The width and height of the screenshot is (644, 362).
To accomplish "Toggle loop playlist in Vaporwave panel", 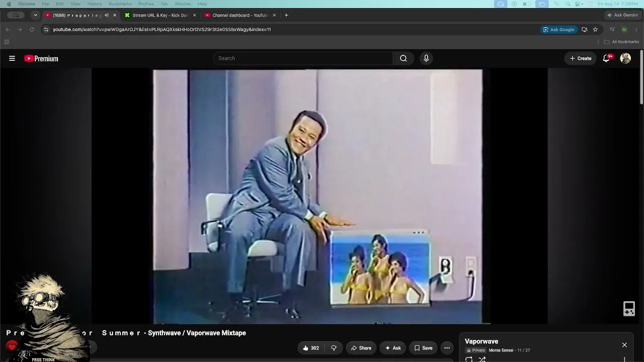I will click(x=469, y=359).
